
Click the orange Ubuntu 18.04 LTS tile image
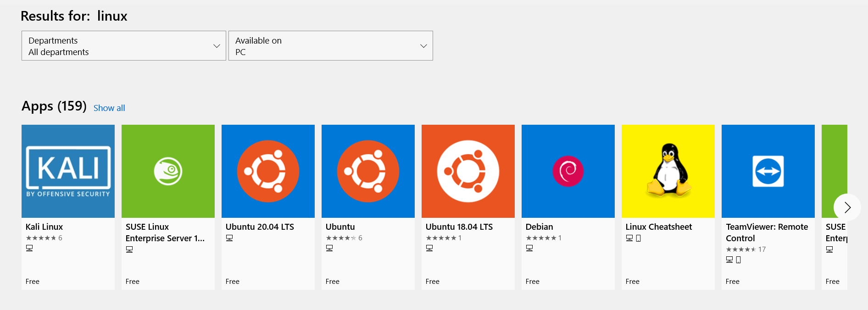tap(468, 171)
